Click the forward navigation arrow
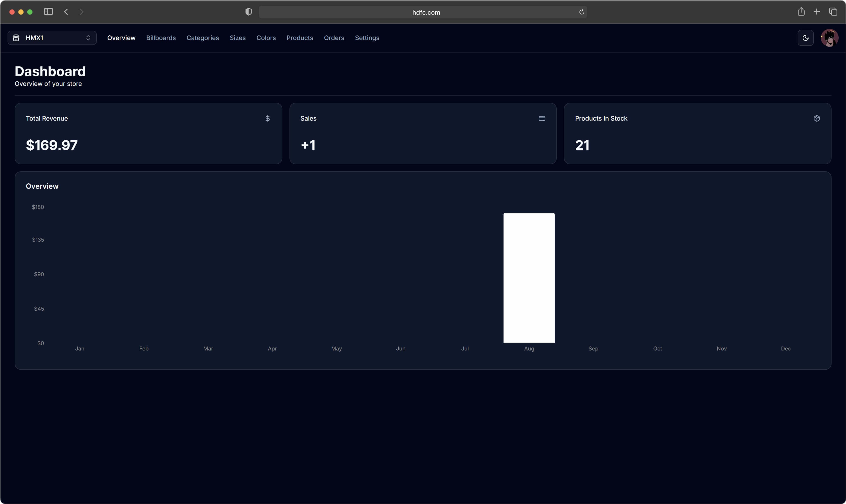Viewport: 846px width, 504px height. coord(82,12)
